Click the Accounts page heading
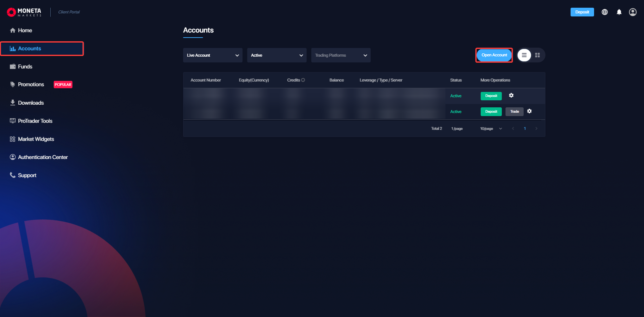644x317 pixels. click(198, 30)
